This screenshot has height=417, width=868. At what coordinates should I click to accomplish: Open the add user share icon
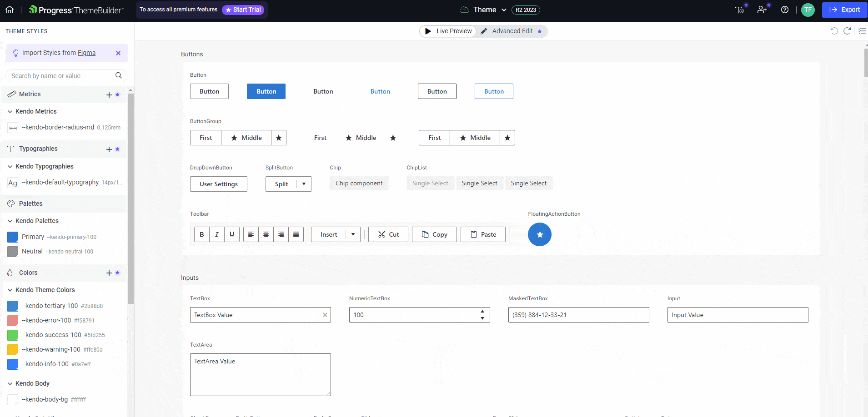point(762,10)
